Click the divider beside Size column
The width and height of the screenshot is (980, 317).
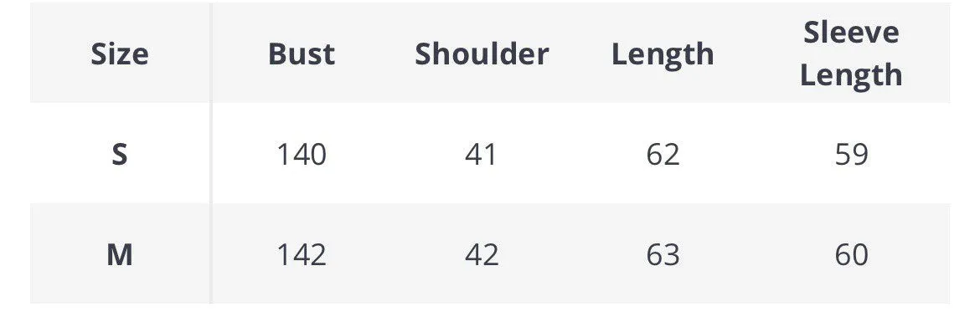click(211, 154)
